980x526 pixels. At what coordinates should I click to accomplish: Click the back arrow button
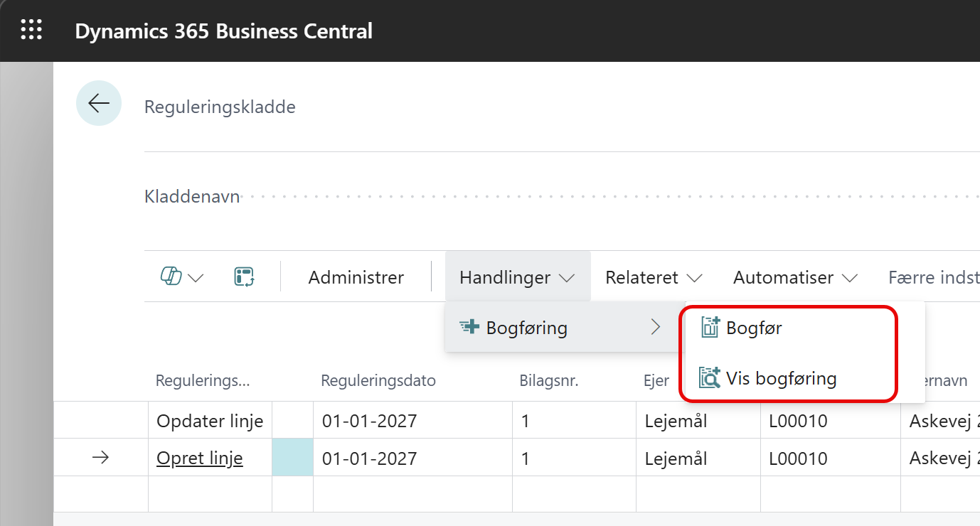click(99, 104)
